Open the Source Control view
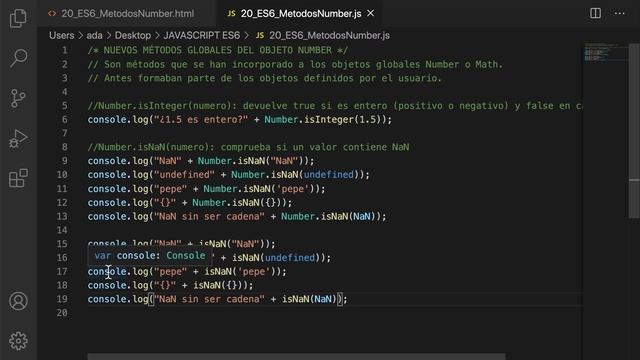640x360 pixels. (18, 98)
